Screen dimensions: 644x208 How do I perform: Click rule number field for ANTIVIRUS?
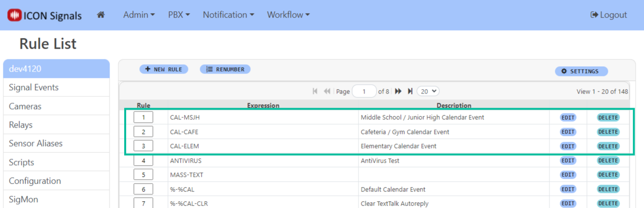click(x=143, y=160)
